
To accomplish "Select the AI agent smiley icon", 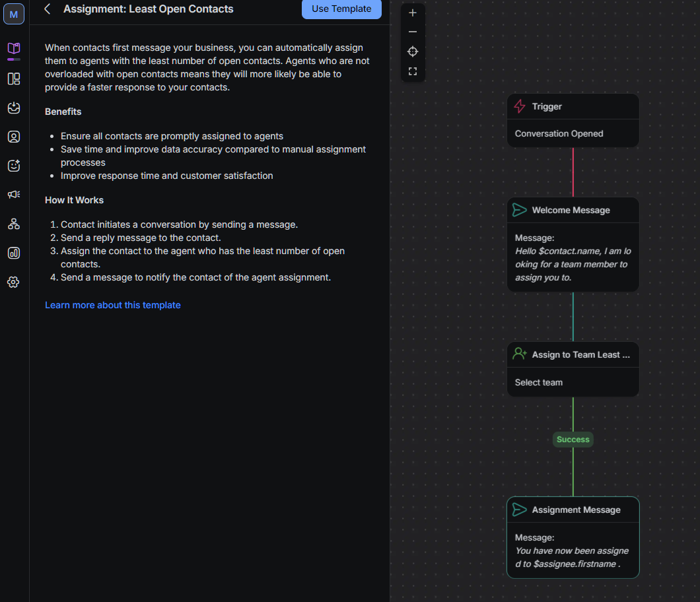I will 14,166.
